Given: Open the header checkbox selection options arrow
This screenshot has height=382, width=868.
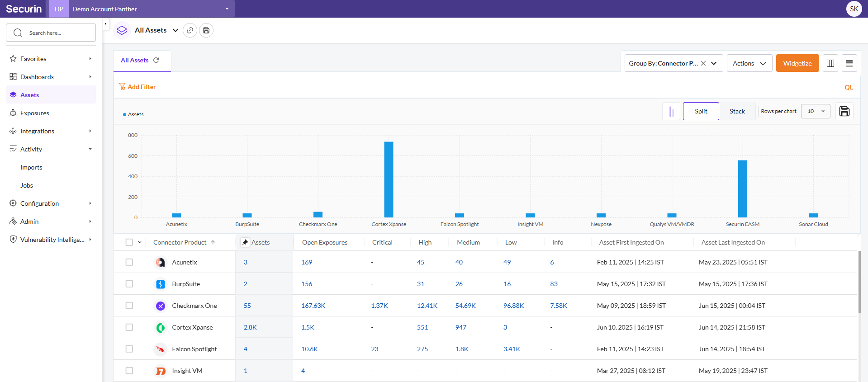Looking at the screenshot, I should coord(140,242).
